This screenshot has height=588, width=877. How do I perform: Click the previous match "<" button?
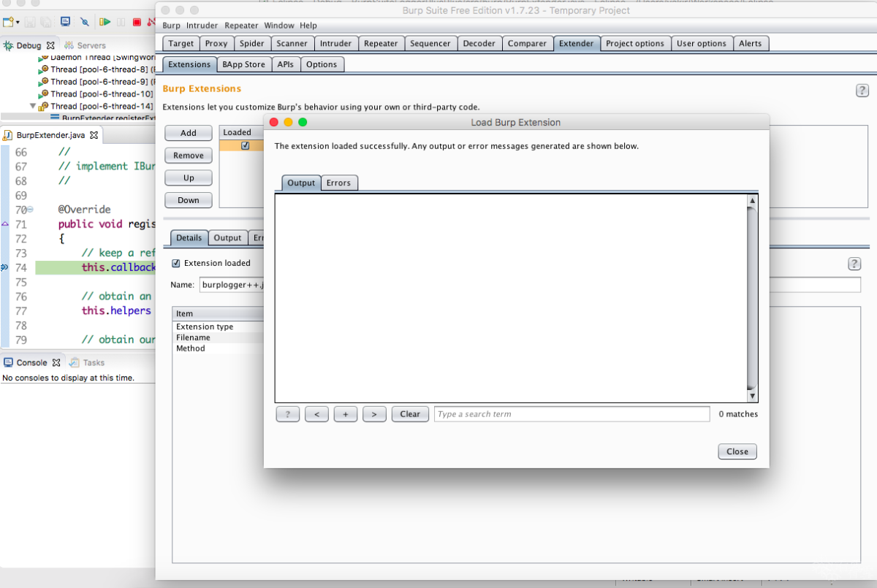tap(316, 414)
